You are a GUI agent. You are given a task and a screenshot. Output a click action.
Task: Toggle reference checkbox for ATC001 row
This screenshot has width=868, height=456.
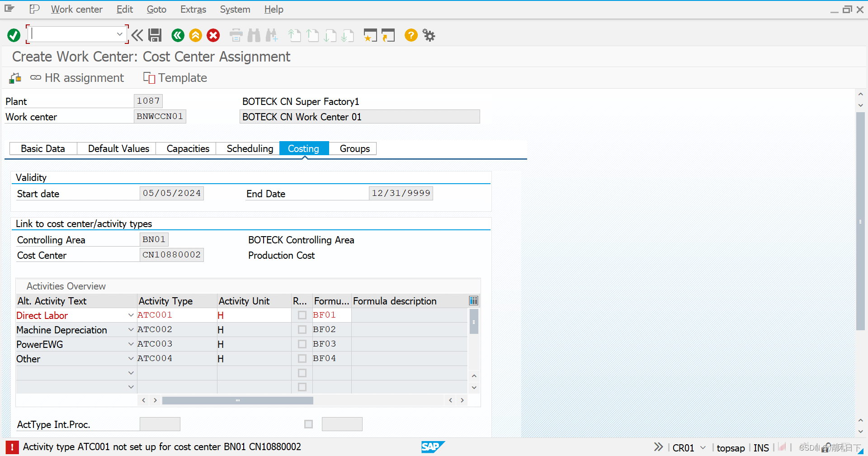[x=302, y=315]
